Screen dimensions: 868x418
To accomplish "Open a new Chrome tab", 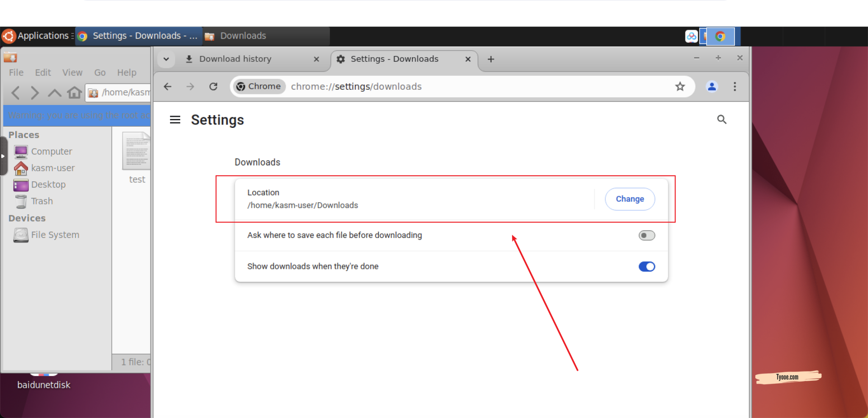I will [491, 59].
